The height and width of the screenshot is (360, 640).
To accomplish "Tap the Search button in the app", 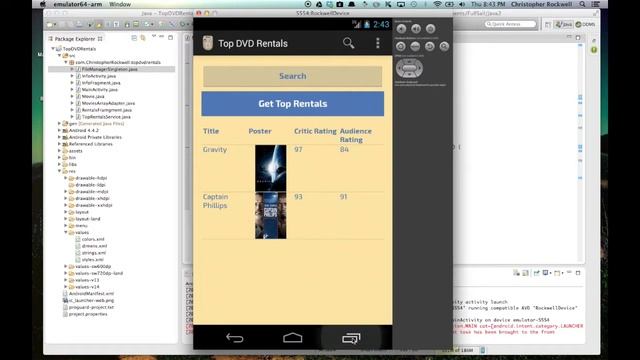I will (x=293, y=76).
